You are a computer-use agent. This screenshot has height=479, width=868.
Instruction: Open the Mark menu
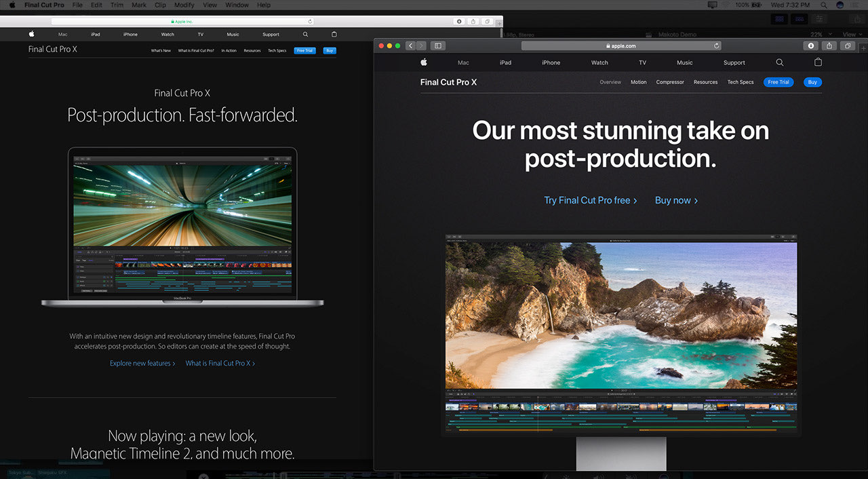[x=138, y=5]
